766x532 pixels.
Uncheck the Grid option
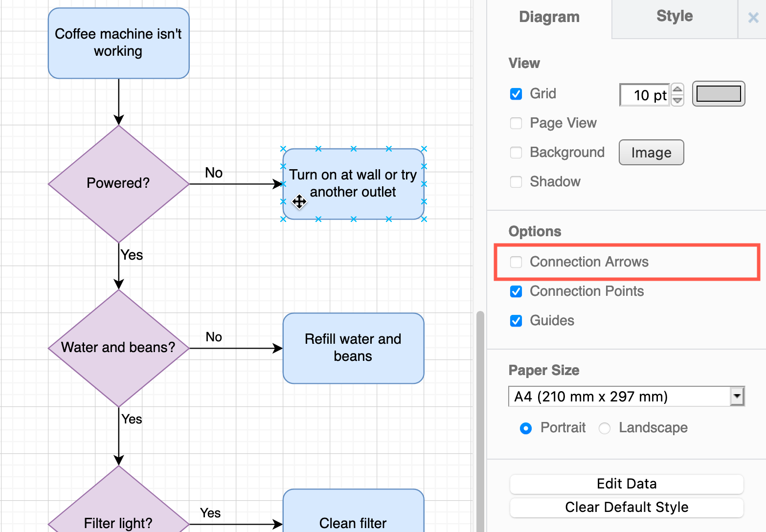tap(516, 94)
